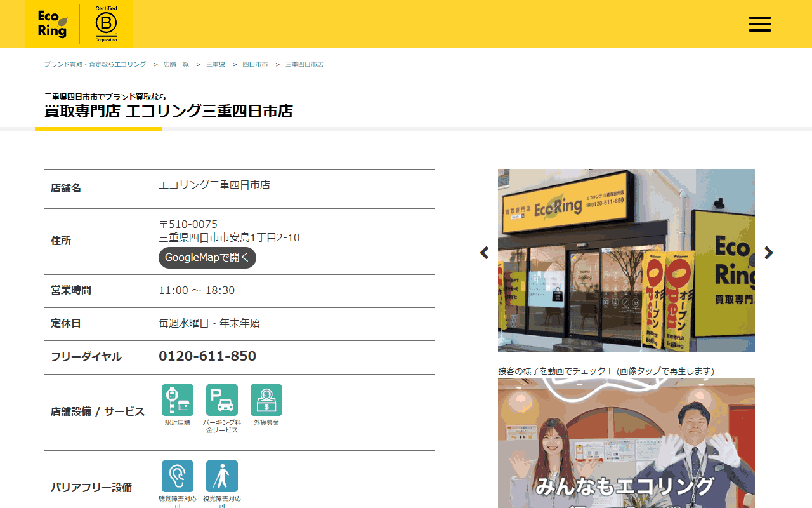Click the 住所 row label
The width and height of the screenshot is (812, 508).
click(61, 241)
